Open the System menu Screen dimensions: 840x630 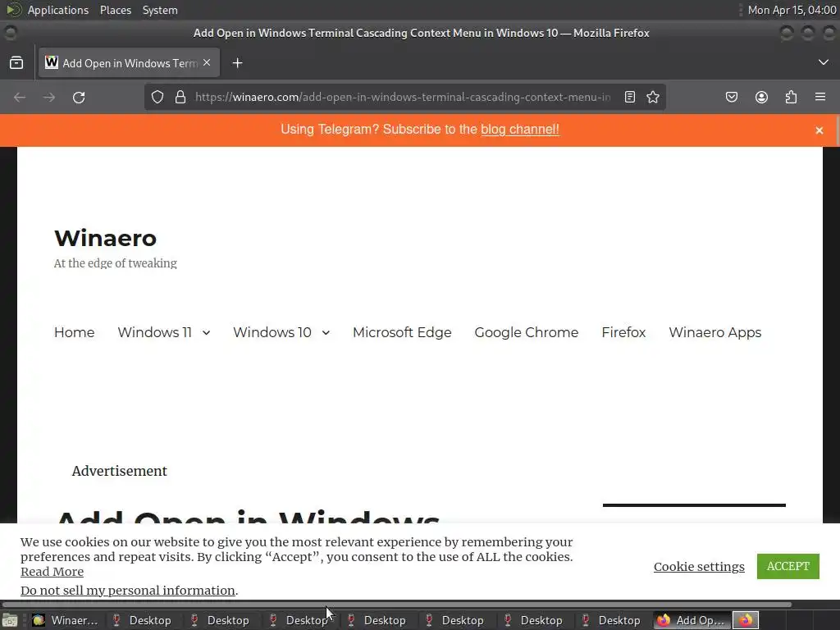pyautogui.click(x=160, y=10)
